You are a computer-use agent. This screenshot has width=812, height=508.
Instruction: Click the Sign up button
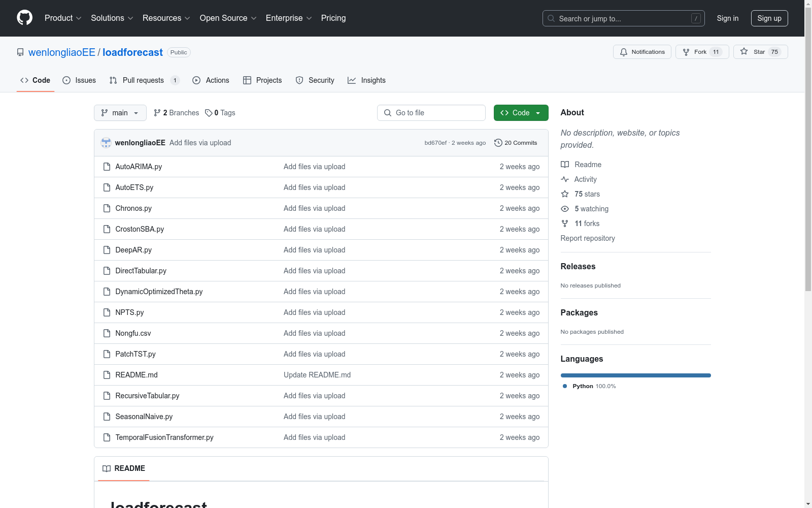pos(769,18)
